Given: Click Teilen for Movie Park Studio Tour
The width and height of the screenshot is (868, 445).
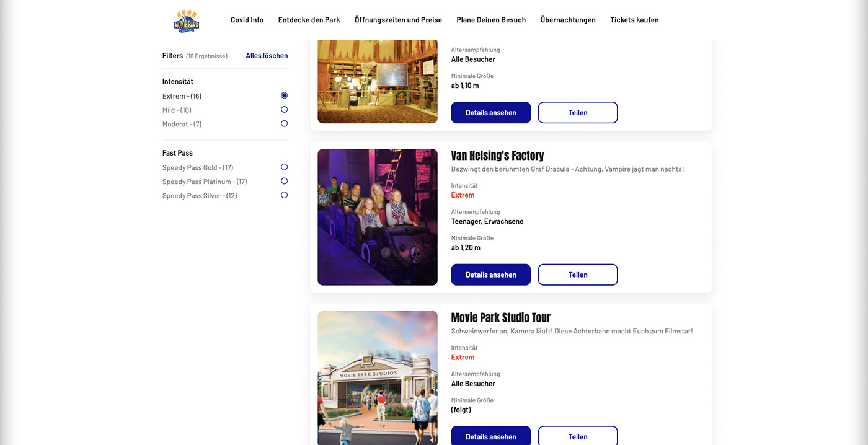Looking at the screenshot, I should click(x=578, y=436).
